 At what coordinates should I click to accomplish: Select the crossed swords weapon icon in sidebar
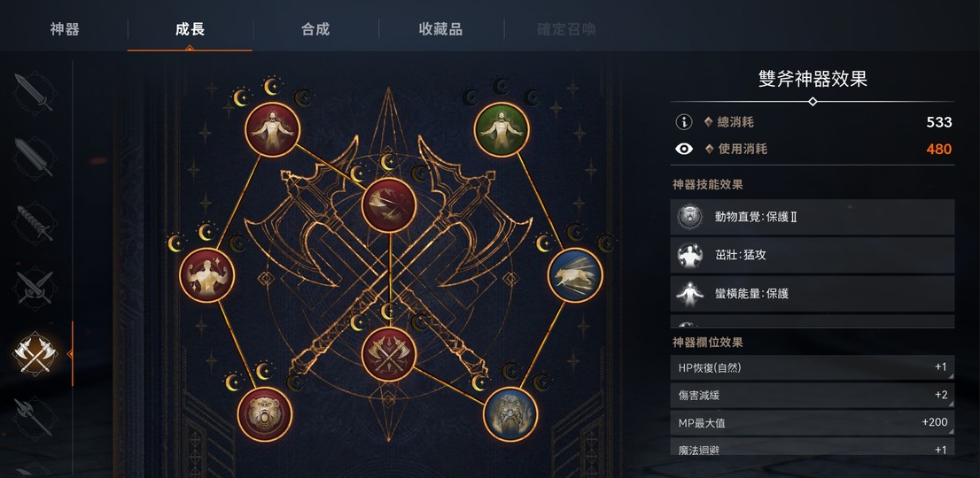pos(35,288)
